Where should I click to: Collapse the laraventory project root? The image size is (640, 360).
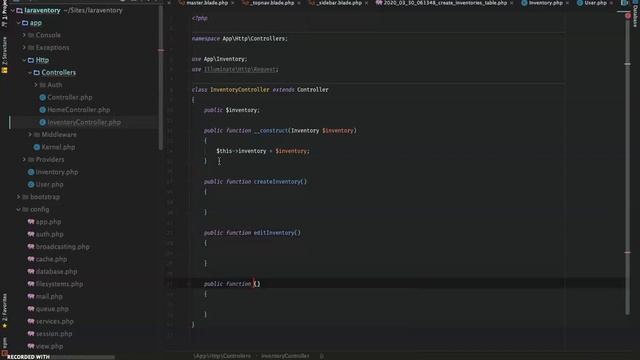[x=13, y=11]
